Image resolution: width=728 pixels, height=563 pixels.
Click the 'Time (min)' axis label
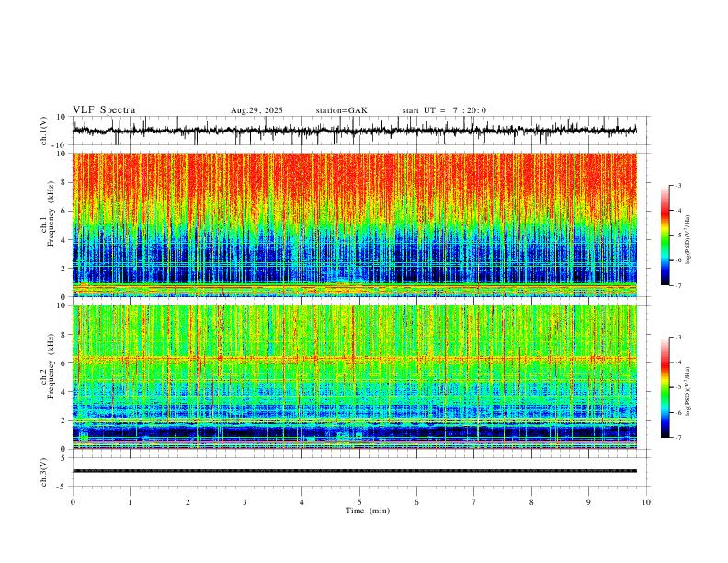coord(368,511)
